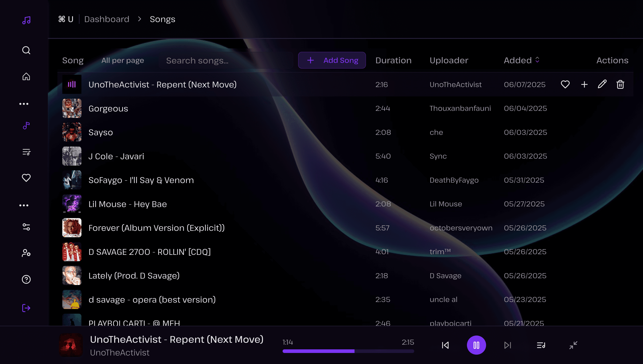Click the music note logo icon

26,20
